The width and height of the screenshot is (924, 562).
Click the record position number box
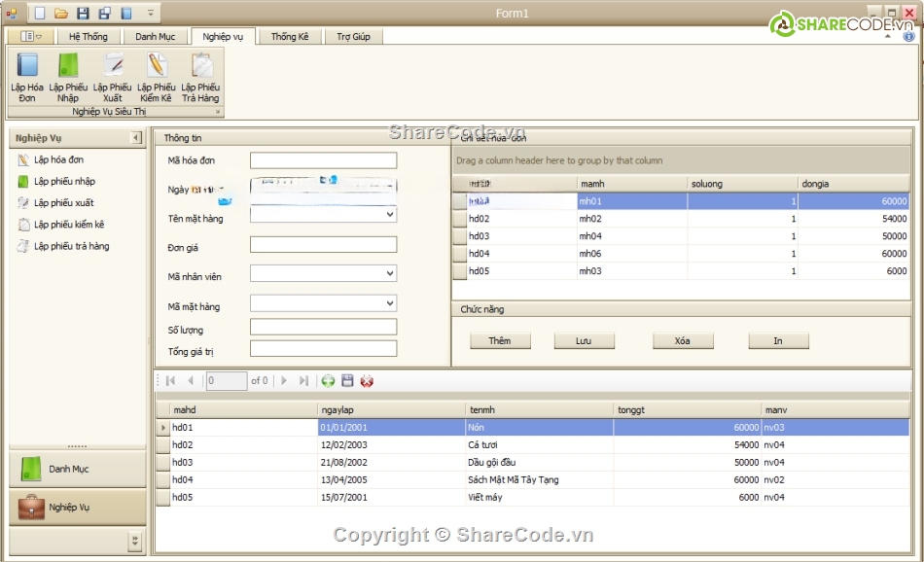click(x=227, y=380)
